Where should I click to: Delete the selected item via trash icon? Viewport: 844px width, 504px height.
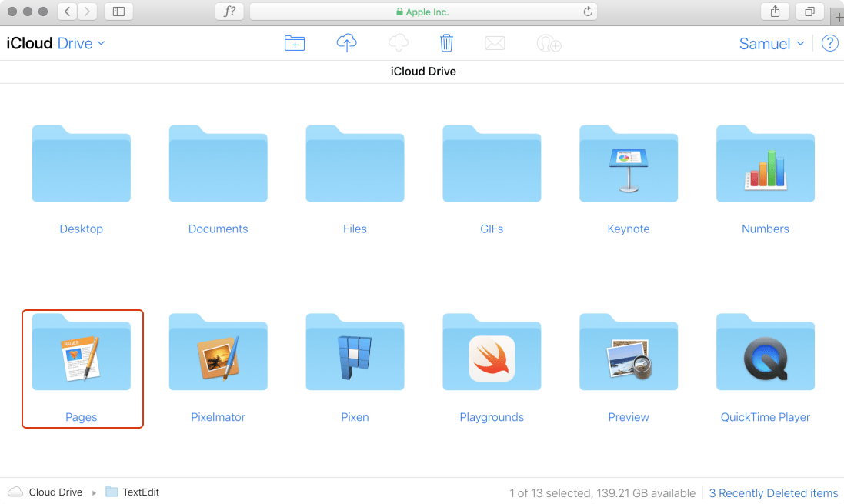446,43
